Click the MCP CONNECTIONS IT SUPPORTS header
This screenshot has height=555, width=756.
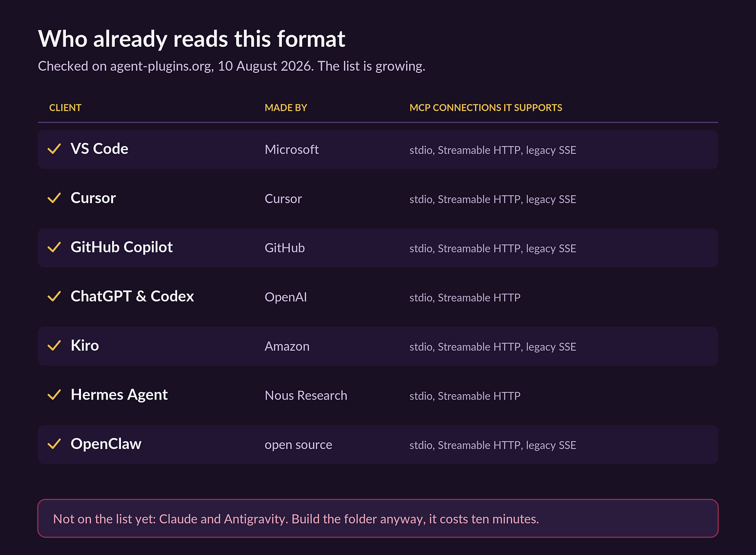coord(485,108)
